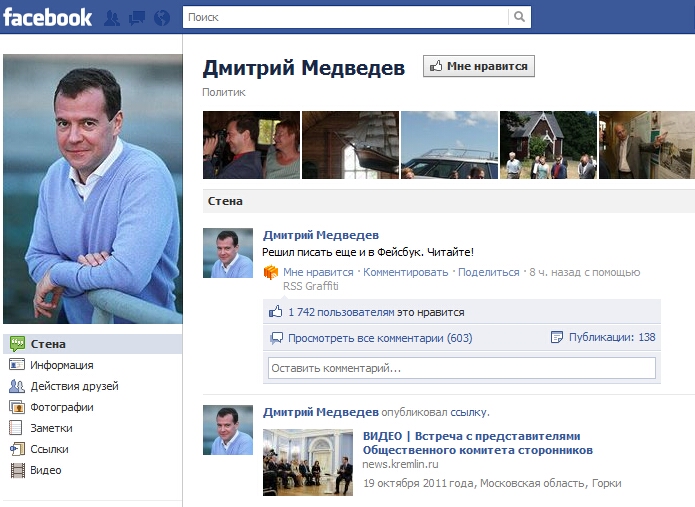Open the photo of the man pointing at a map

pos(647,145)
